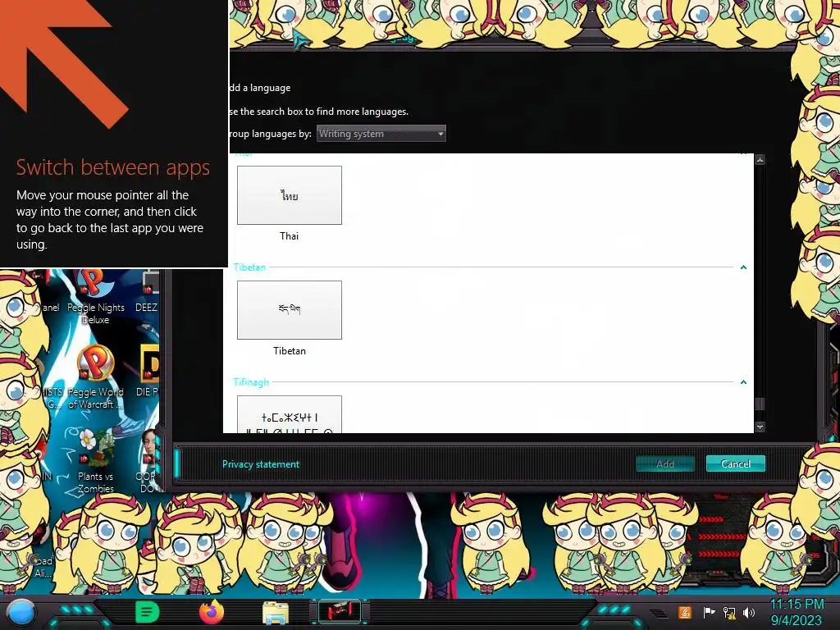Viewport: 840px width, 630px height.
Task: Open the green chat app on the taskbar
Action: [x=147, y=612]
